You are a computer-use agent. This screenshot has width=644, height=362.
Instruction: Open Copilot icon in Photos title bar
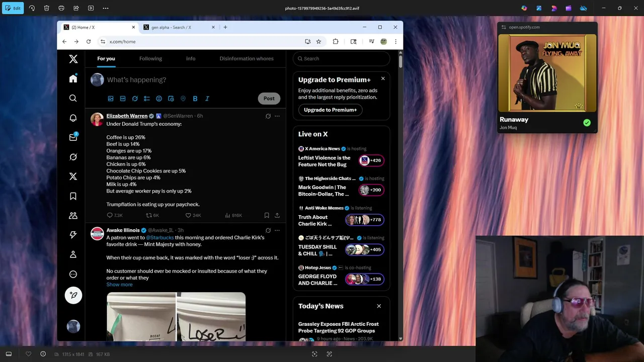(x=524, y=8)
